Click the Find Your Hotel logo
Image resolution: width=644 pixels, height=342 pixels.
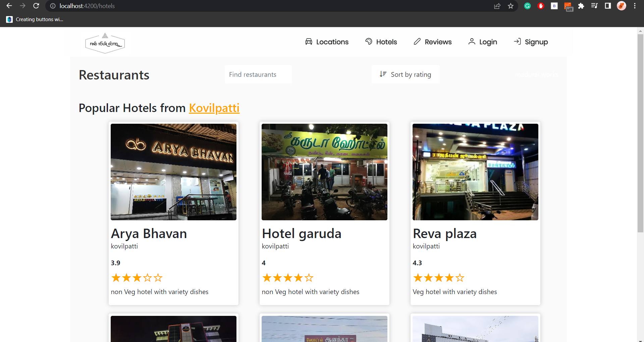[105, 43]
